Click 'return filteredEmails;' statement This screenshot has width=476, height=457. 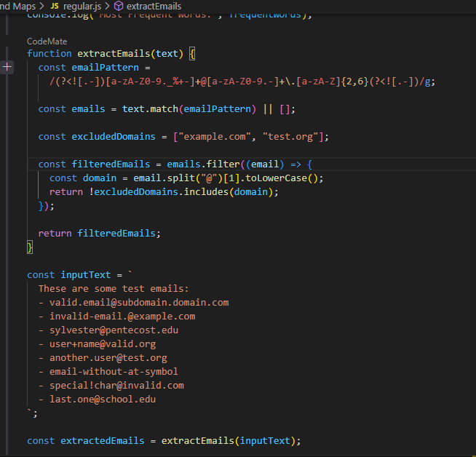pyautogui.click(x=100, y=233)
